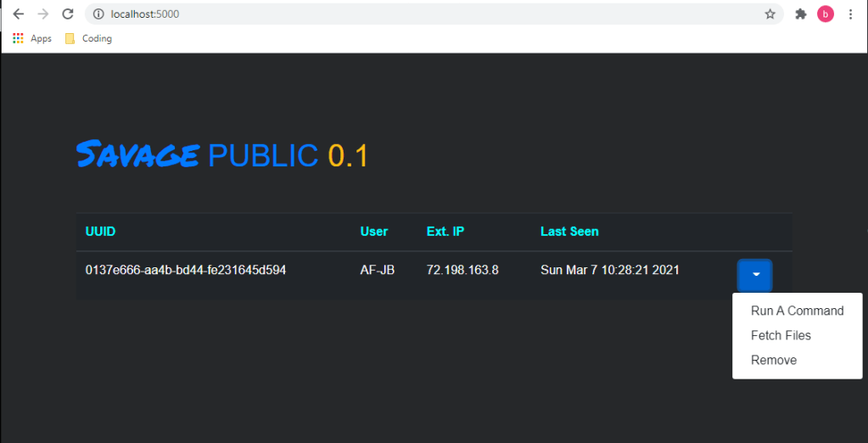The height and width of the screenshot is (443, 868).
Task: View site information icon in address bar
Action: [x=98, y=14]
